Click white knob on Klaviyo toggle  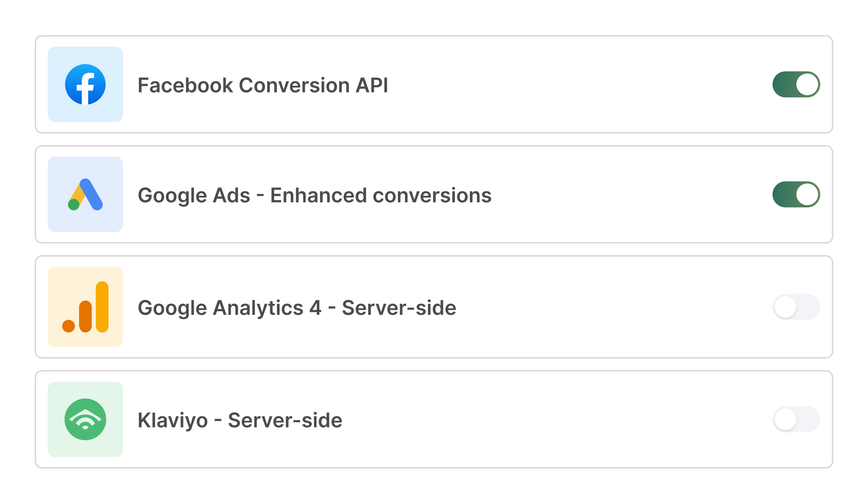pos(785,419)
